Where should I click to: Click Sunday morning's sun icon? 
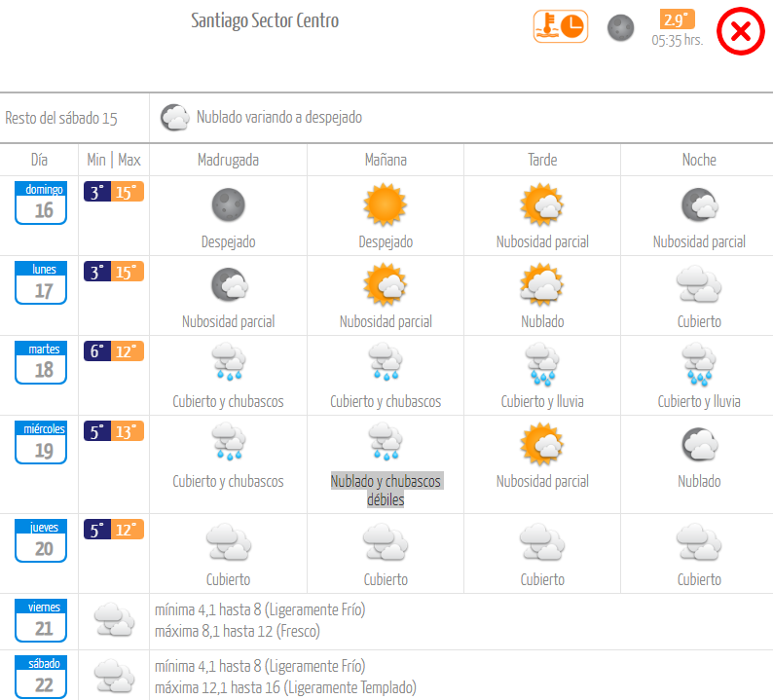click(385, 204)
